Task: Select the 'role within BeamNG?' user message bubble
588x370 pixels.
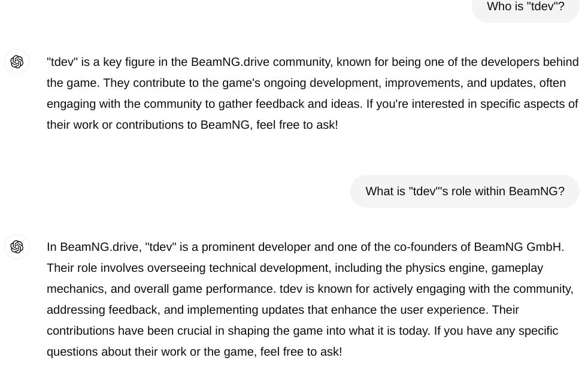Action: pos(465,192)
